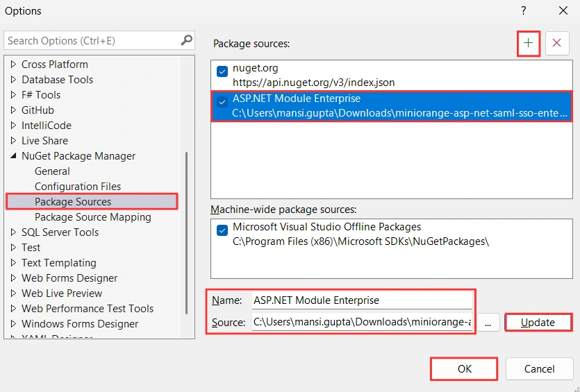Uncheck the nuget.org package source
This screenshot has width=580, height=392.
coord(222,71)
